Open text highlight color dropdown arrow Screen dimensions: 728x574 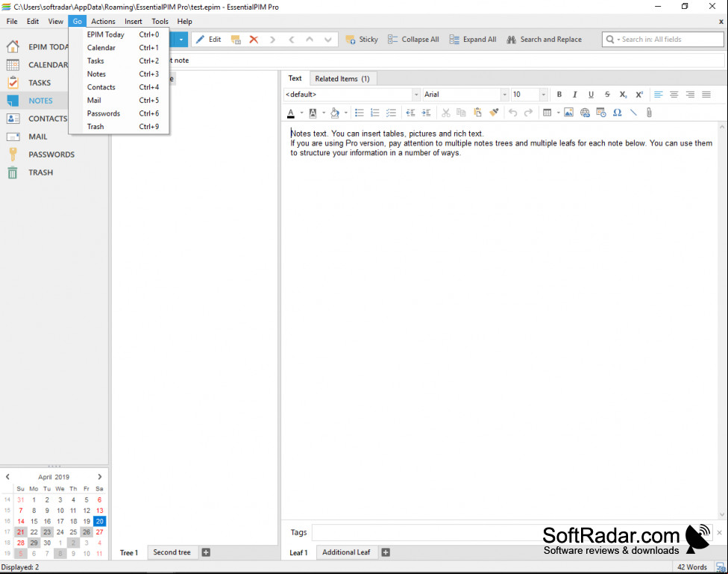[x=324, y=113]
